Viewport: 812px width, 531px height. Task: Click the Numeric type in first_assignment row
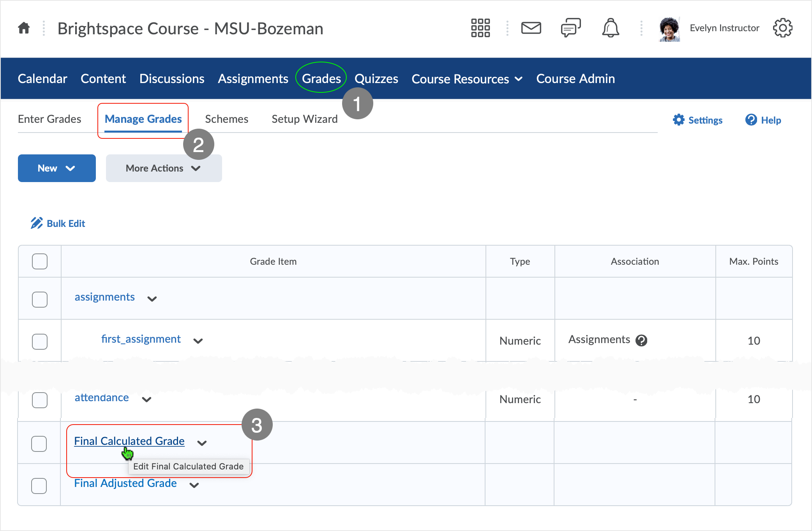(520, 341)
